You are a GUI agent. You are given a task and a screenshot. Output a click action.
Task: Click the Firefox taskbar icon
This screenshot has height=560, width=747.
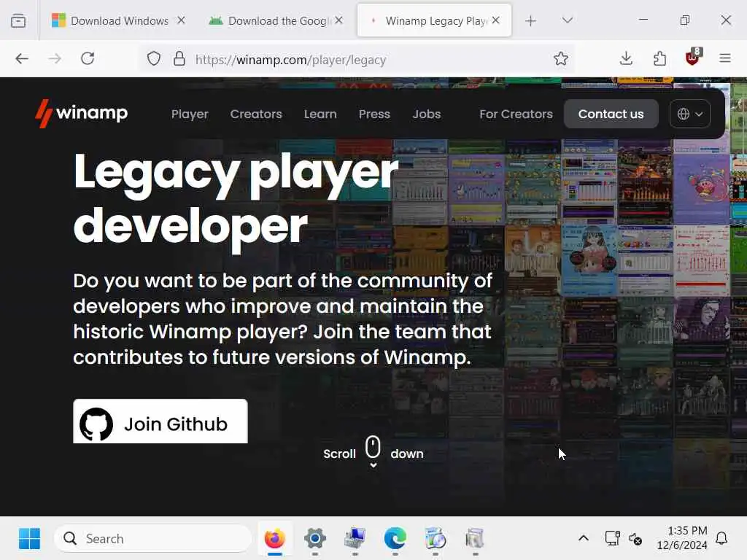[x=275, y=539]
